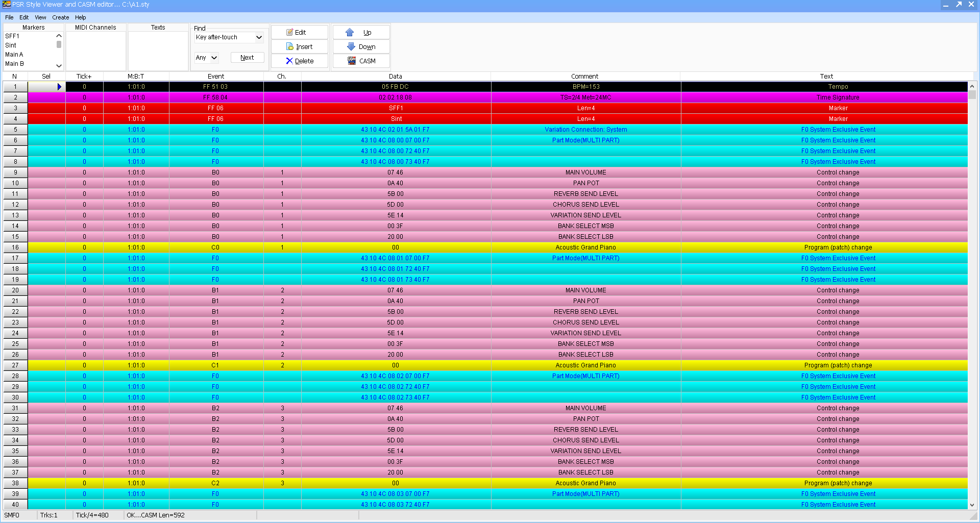
Task: Click row 26 BANK SELECT LSB comment
Action: 586,355
